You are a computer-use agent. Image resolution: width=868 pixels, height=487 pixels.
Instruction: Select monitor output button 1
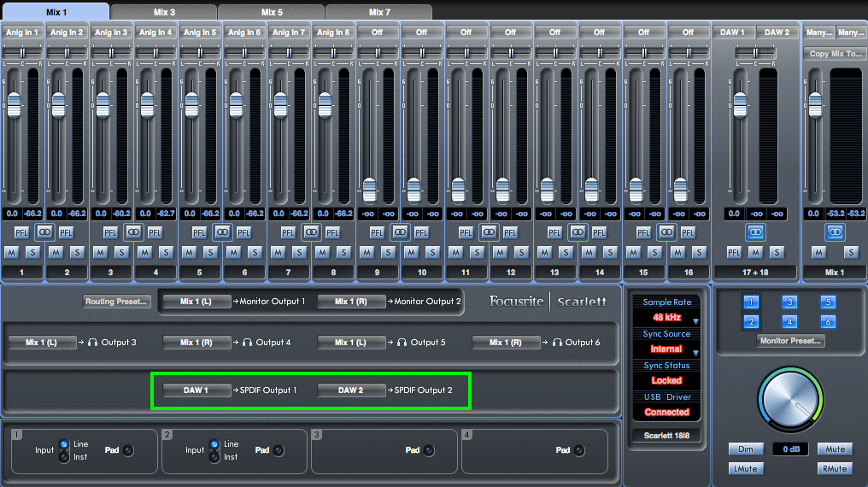[751, 302]
